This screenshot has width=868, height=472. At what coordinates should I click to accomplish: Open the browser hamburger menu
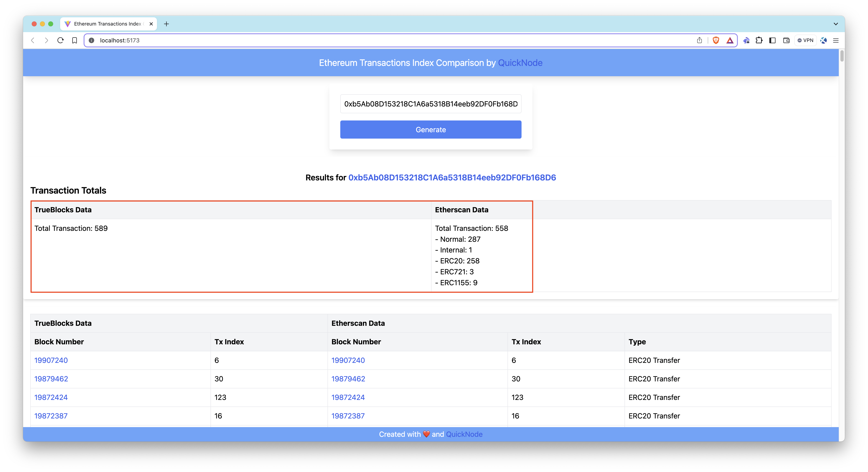[x=836, y=40]
